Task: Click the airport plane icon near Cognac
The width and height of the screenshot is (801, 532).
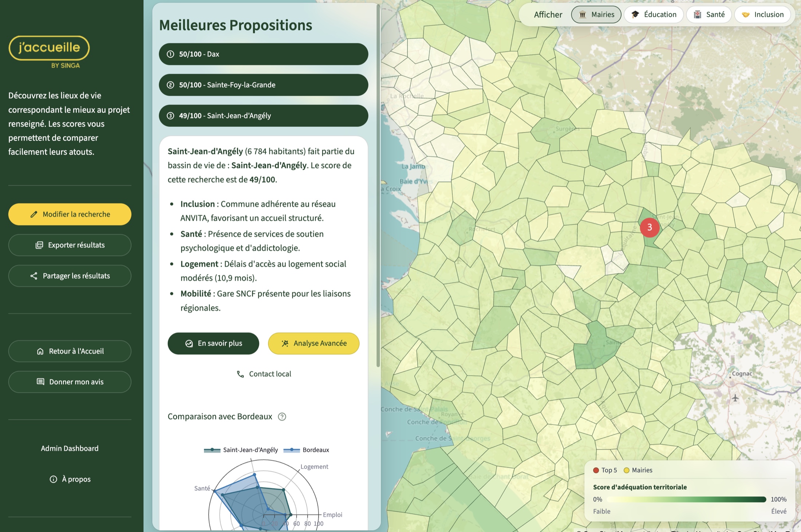Action: point(735,398)
